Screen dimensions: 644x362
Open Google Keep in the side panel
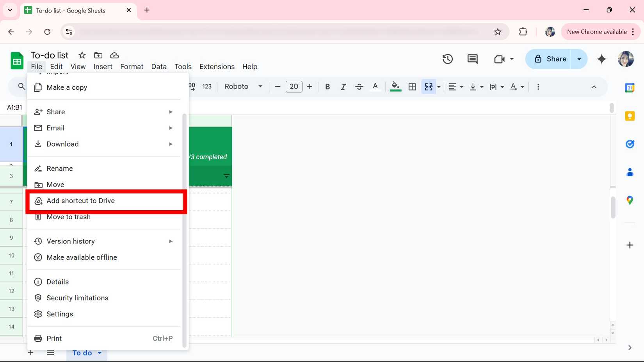[630, 116]
